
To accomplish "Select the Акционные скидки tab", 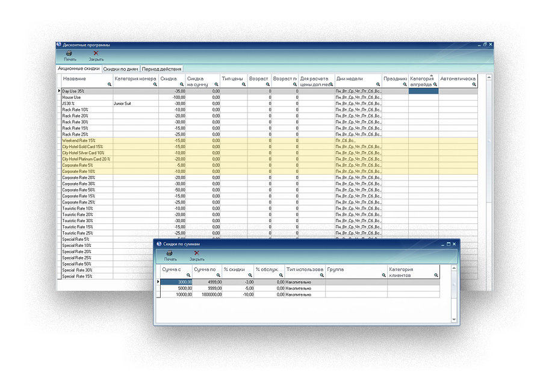I will click(79, 69).
